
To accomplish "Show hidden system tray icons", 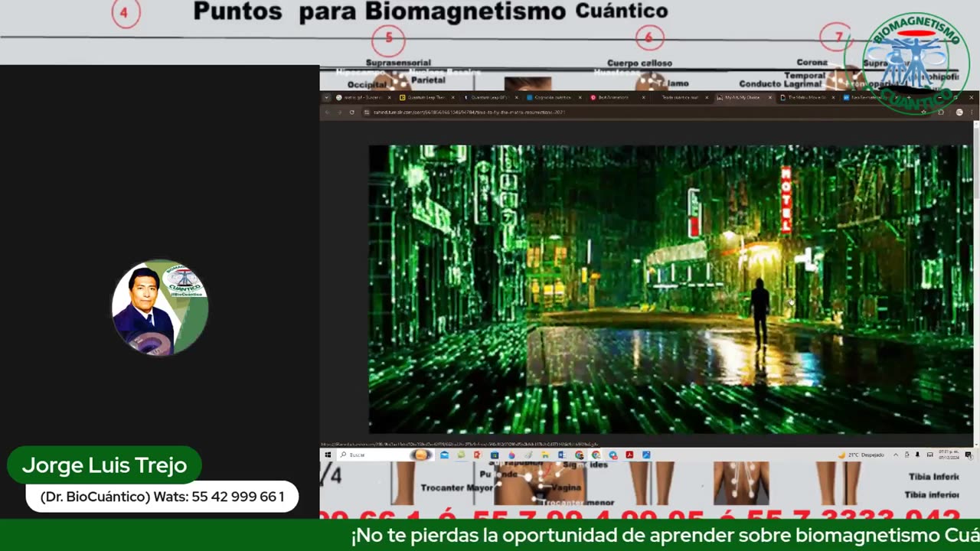I will tap(896, 455).
